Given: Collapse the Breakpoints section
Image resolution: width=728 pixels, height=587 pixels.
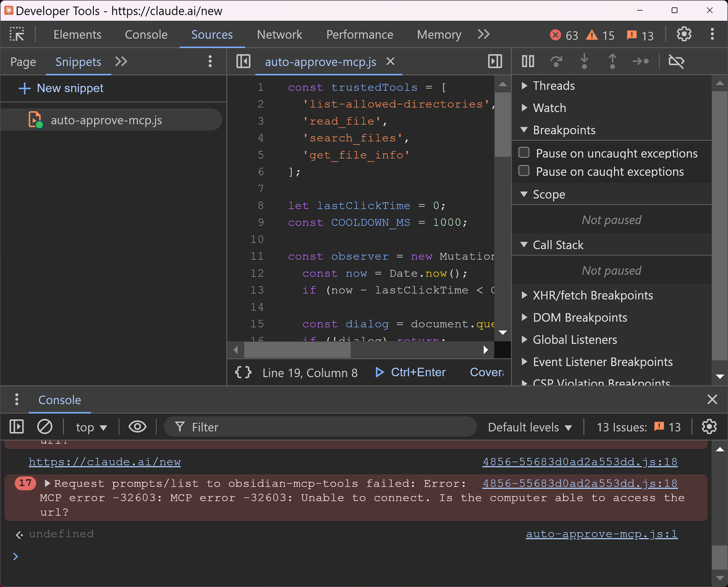Looking at the screenshot, I should click(x=612, y=130).
